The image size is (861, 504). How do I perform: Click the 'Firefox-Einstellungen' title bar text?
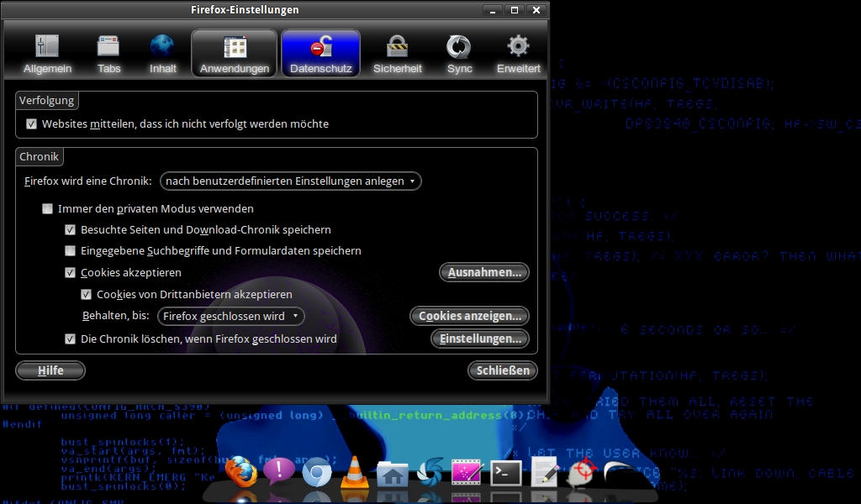[x=245, y=10]
